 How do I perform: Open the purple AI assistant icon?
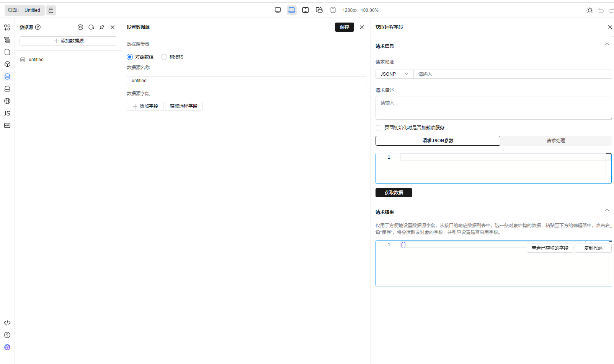7,347
